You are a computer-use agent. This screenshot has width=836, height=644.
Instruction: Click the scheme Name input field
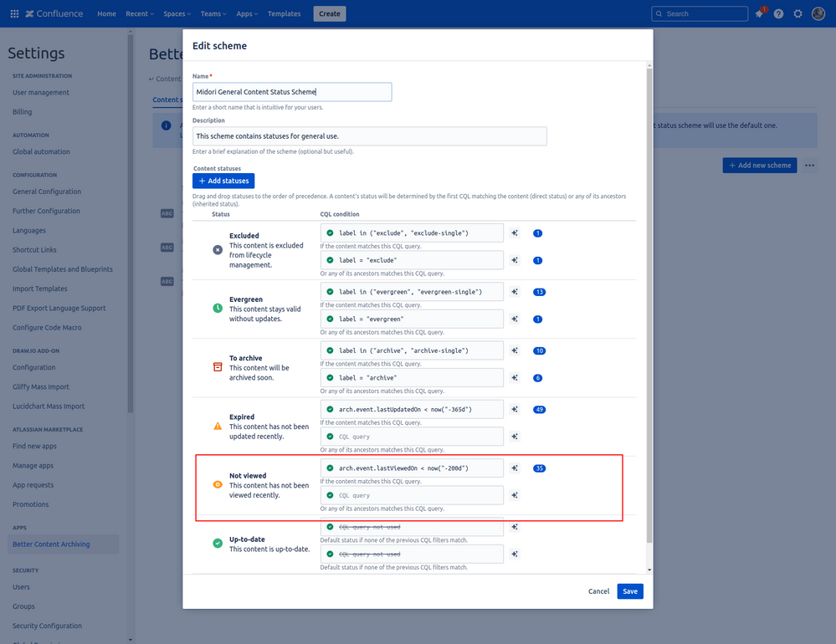[x=291, y=91]
